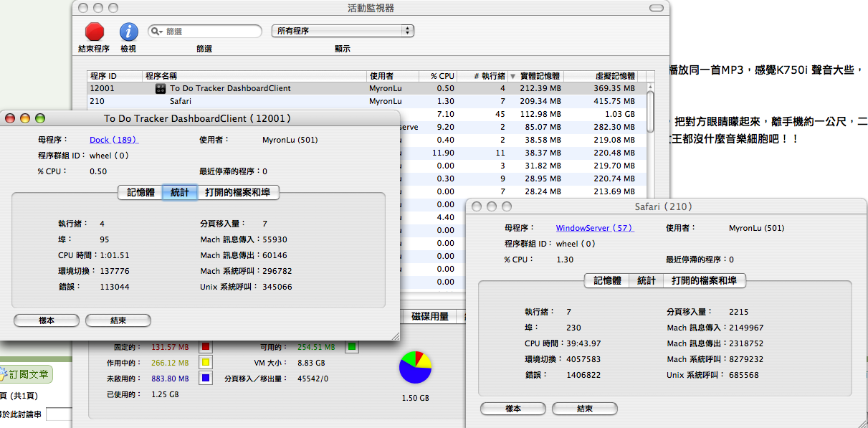Sort the list by 使用者 column

[394, 76]
